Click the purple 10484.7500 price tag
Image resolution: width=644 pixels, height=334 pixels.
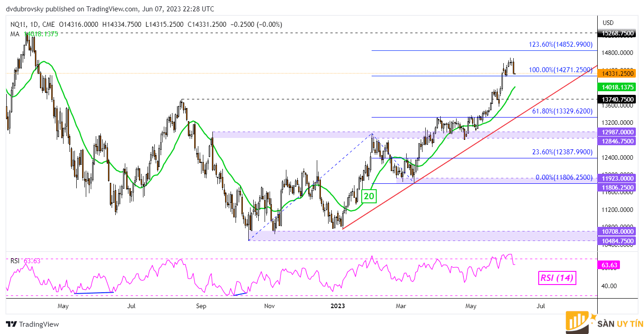617,241
